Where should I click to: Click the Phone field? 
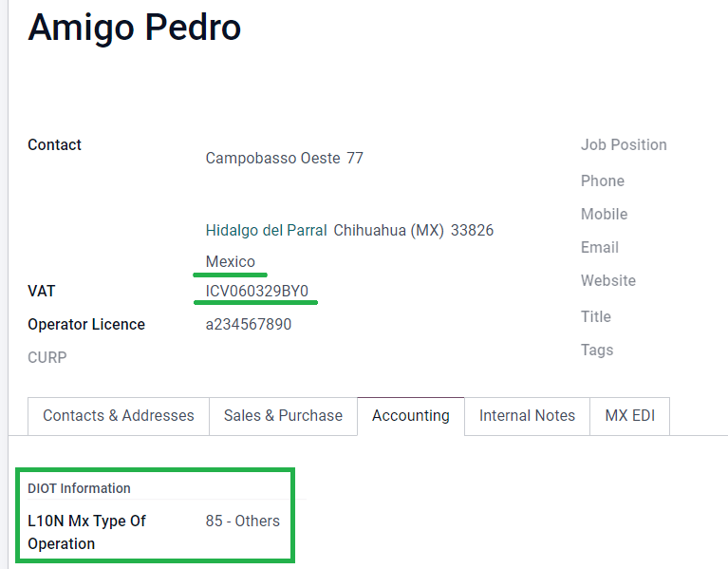[x=603, y=180]
